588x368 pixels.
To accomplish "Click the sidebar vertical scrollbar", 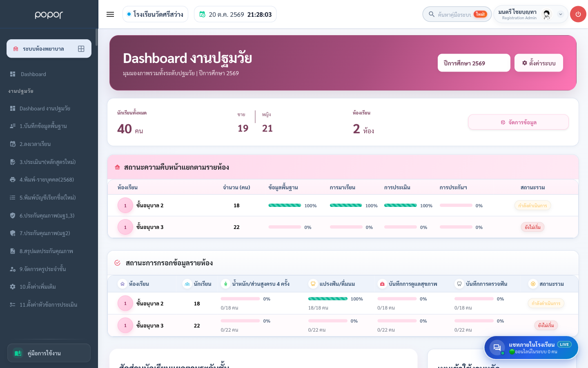I will 97,37.
